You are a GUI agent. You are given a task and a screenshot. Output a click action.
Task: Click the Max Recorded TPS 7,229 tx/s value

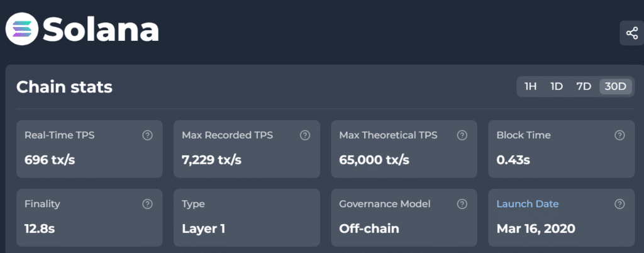211,159
